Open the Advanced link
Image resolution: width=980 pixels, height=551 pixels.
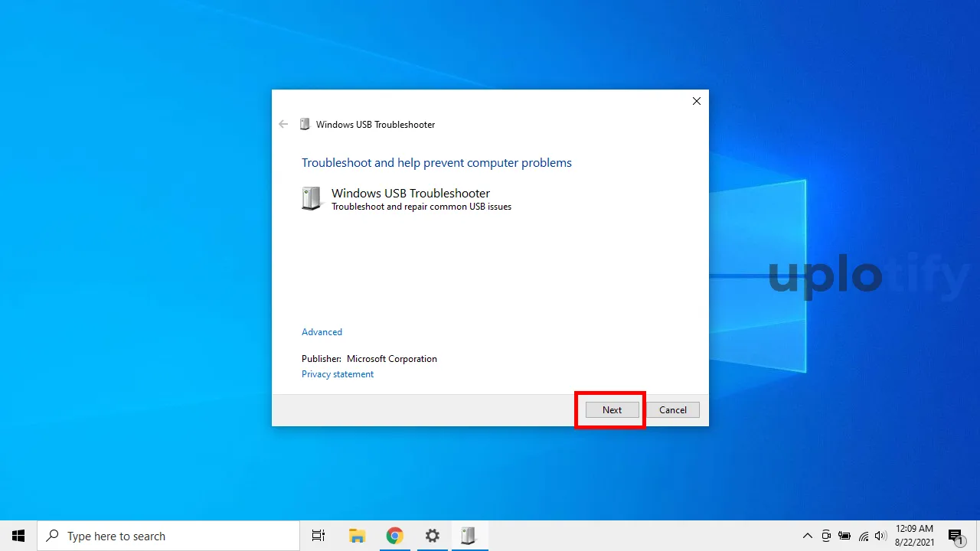(x=322, y=332)
